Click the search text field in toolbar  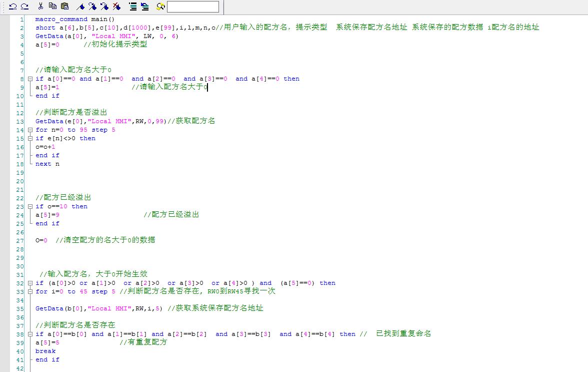tap(192, 7)
